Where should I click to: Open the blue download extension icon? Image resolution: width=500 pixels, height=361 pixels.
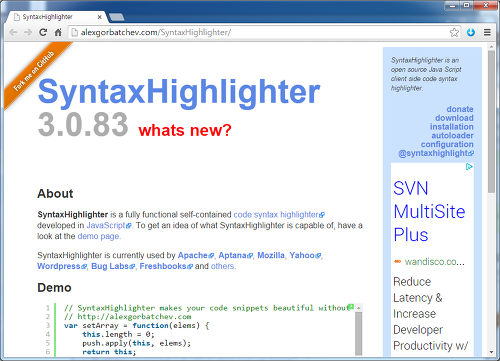tap(471, 32)
